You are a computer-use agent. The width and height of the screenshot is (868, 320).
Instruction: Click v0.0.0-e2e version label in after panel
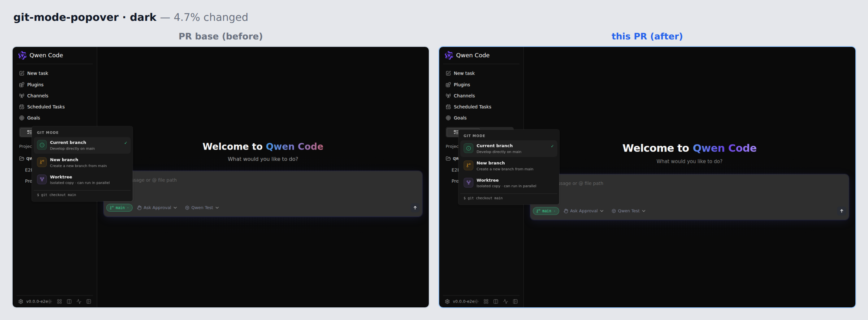[463, 301]
